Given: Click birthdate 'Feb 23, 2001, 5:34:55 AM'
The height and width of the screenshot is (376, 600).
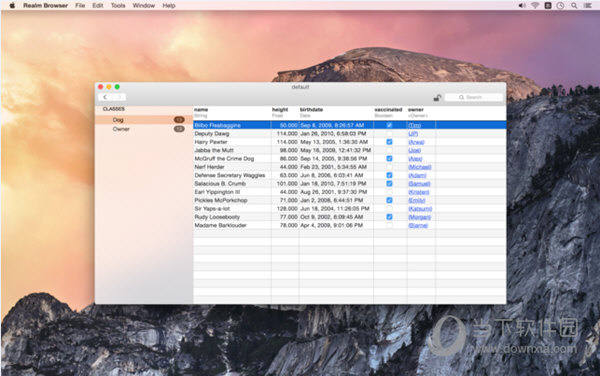Looking at the screenshot, I should pos(333,167).
